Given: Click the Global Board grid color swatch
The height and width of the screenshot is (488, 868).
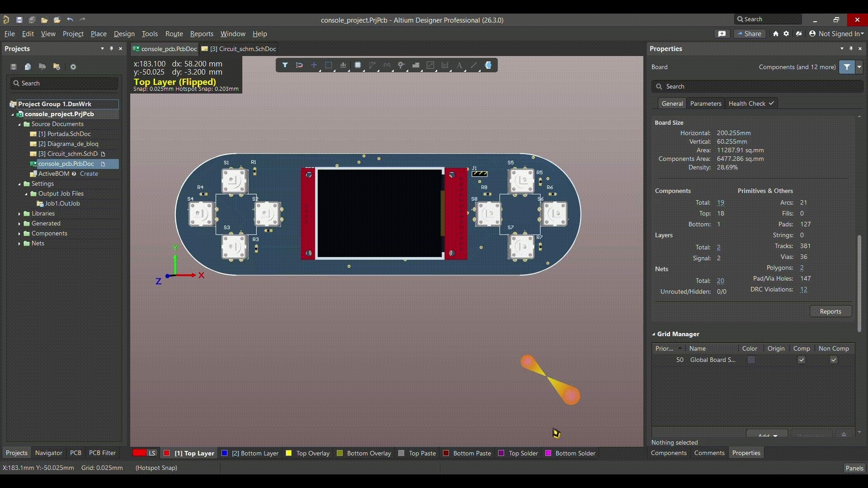Looking at the screenshot, I should pos(751,360).
